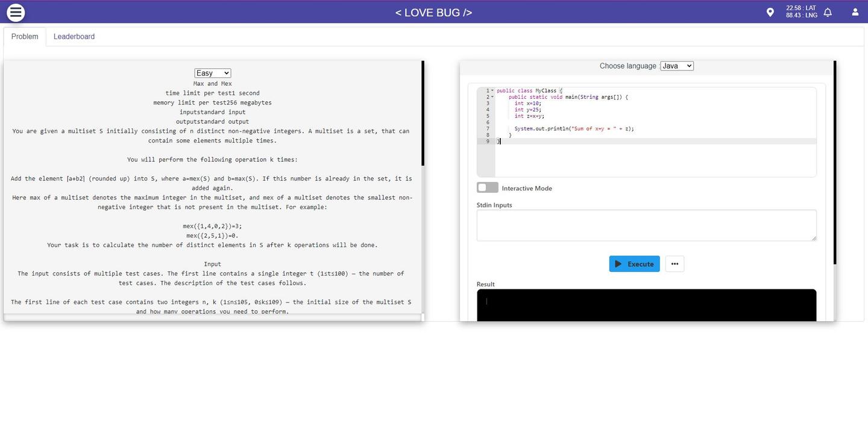Click inside the Stdin Inputs box
Screen dimensions: 868x434
[x=646, y=225]
